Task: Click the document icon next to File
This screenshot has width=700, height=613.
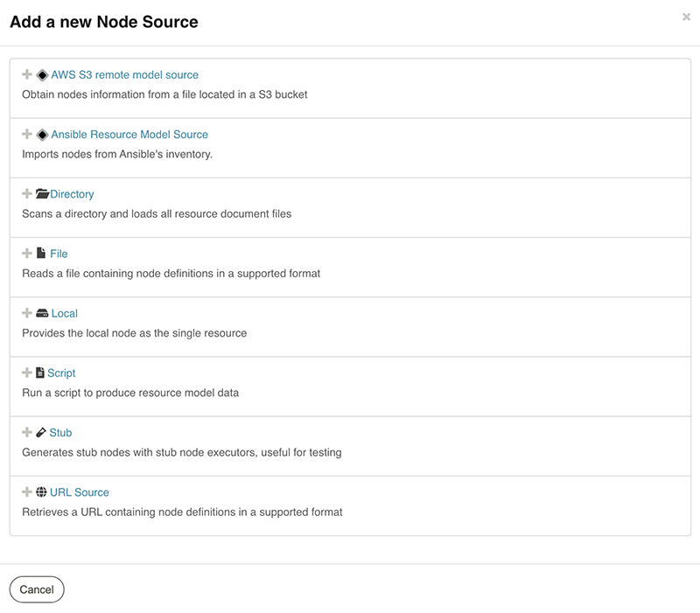Action: pos(41,253)
